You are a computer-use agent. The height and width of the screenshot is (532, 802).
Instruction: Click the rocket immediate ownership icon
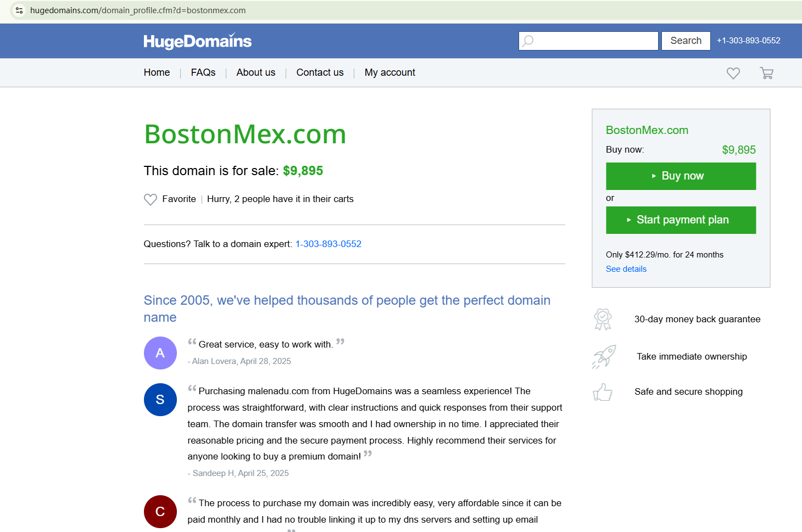[604, 356]
